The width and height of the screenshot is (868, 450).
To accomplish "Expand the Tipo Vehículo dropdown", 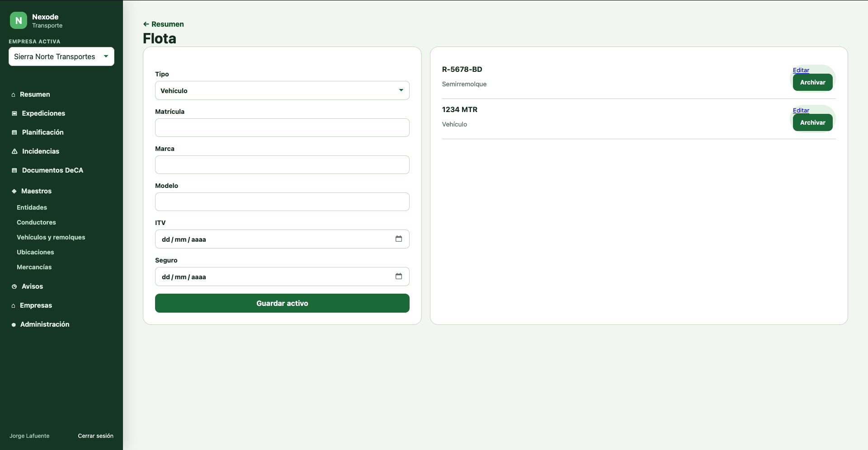I will [282, 90].
